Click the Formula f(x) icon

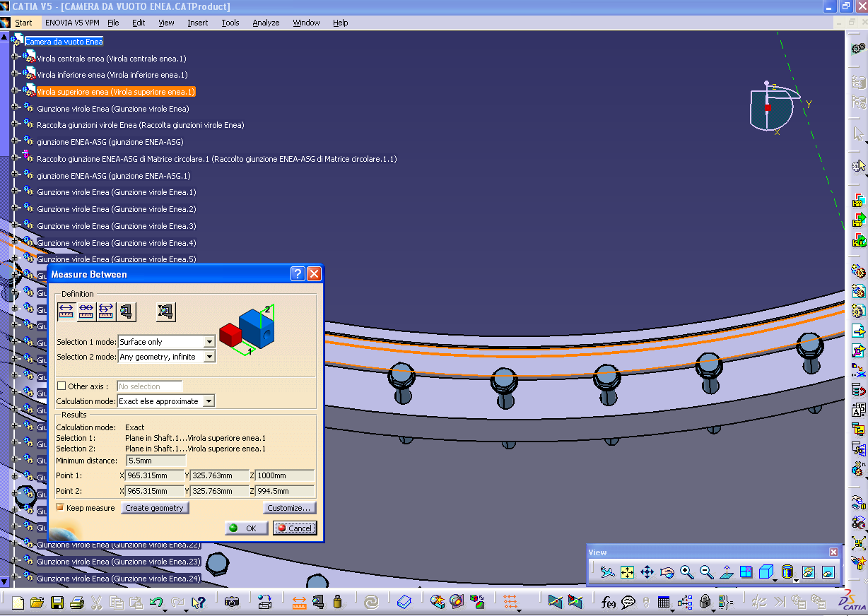tap(609, 603)
